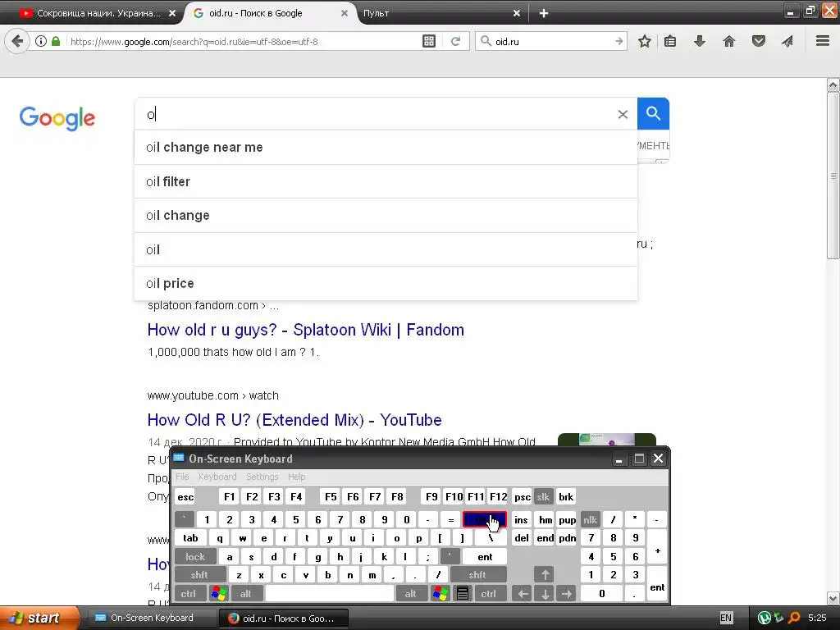The width and height of the screenshot is (840, 630).
Task: Click the Firefox URL address field
Action: (244, 41)
